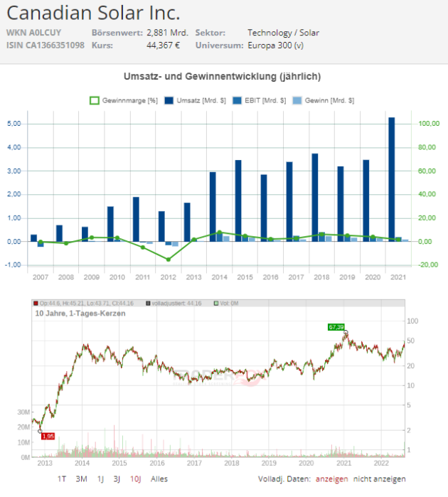Click the 2021 x-axis label in bar chart
The height and width of the screenshot is (497, 448).
[398, 277]
